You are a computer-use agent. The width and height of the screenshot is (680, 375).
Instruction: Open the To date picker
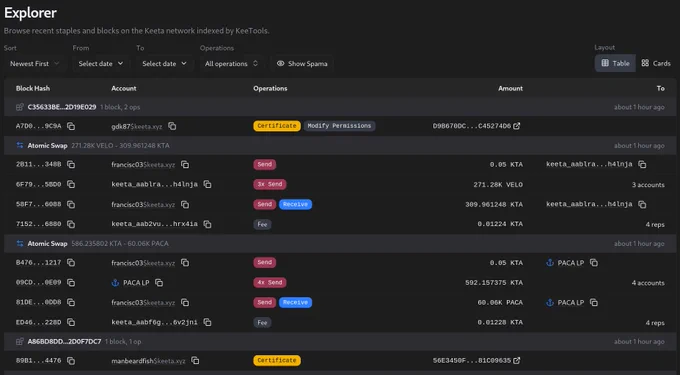click(x=164, y=64)
